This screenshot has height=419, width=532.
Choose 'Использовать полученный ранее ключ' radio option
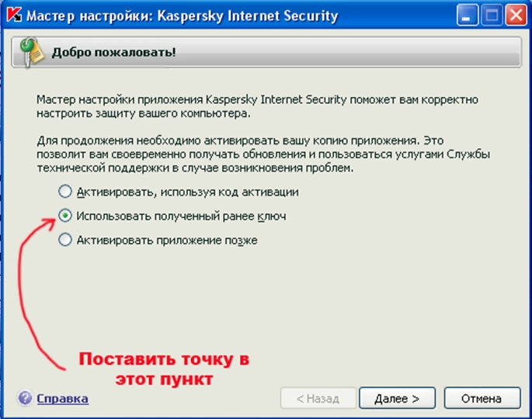click(x=65, y=216)
